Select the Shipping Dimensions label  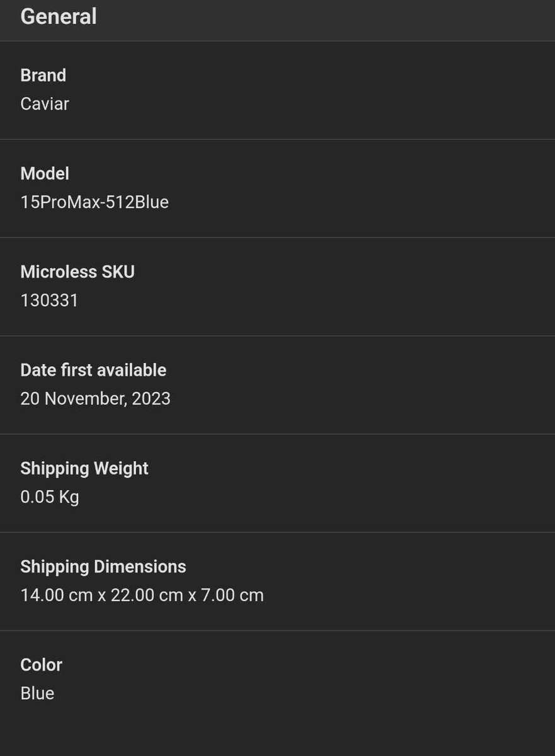click(x=103, y=567)
